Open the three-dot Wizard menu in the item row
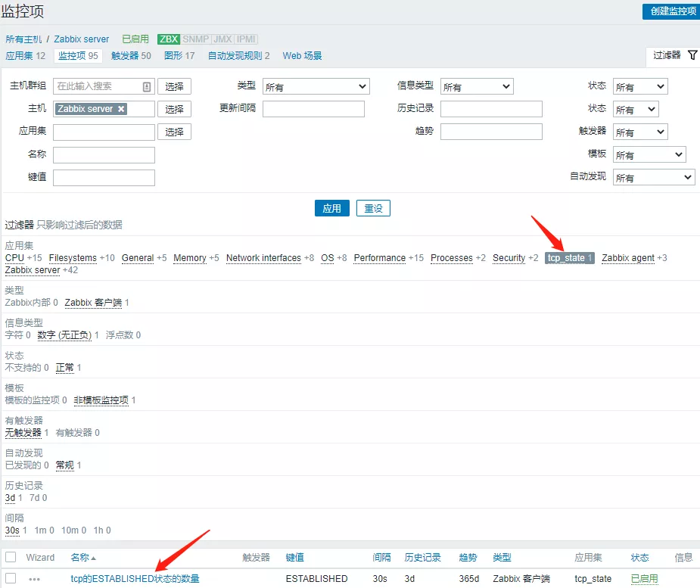The height and width of the screenshot is (588, 700). (34, 579)
